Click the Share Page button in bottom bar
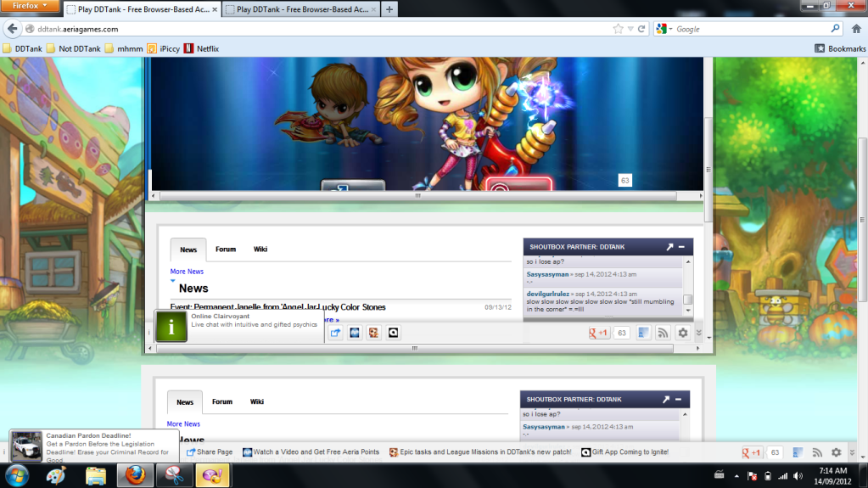The image size is (868, 488). pos(210,452)
